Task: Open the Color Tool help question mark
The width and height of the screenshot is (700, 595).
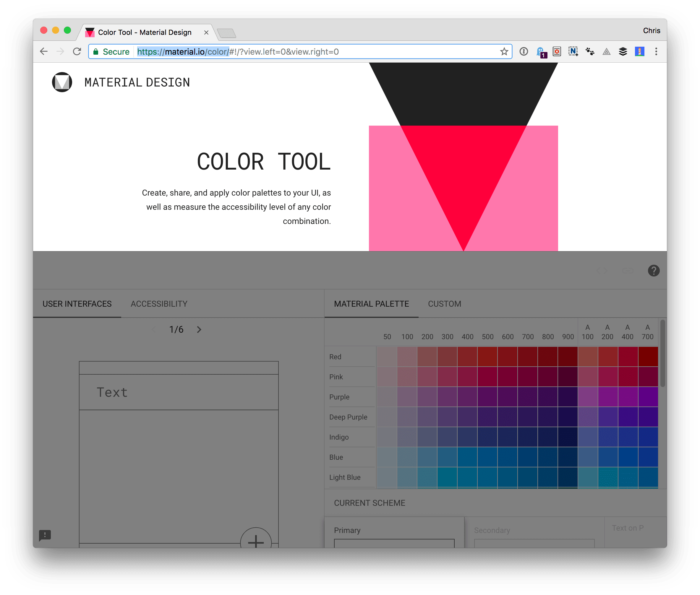Action: click(654, 271)
